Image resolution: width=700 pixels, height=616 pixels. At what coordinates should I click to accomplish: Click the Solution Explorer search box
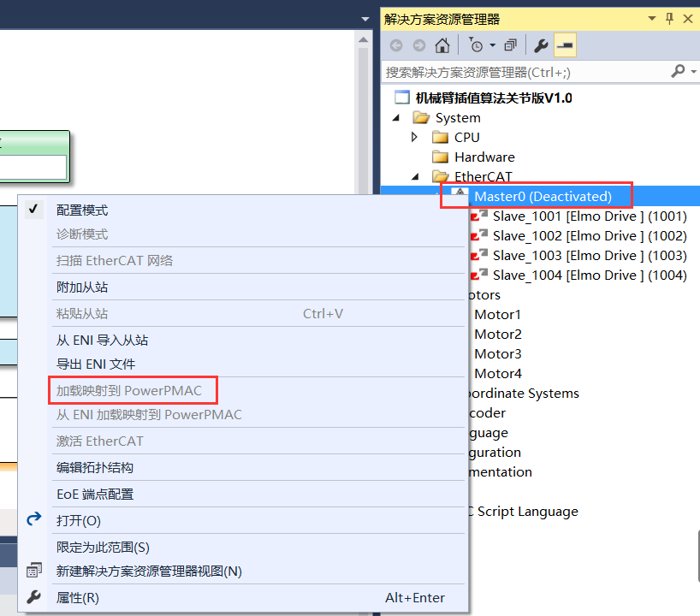513,72
